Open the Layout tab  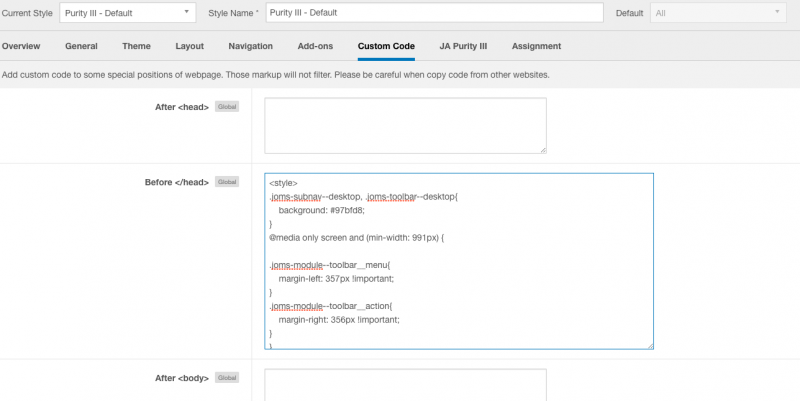point(189,46)
